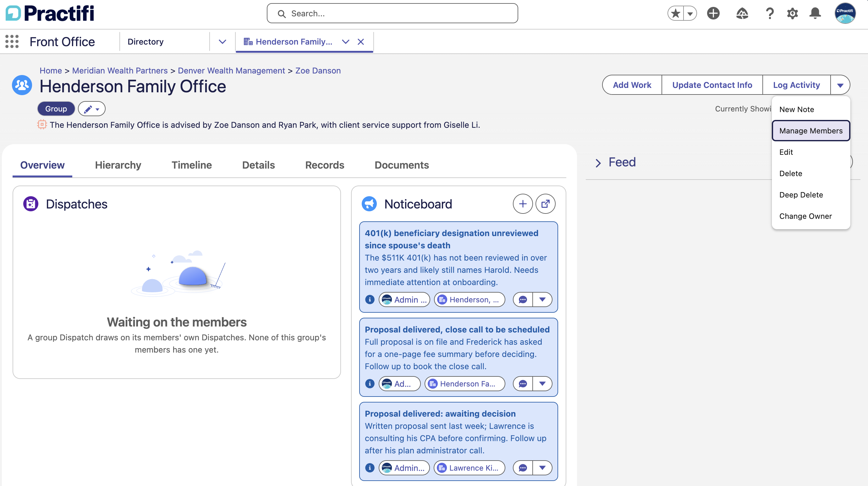The image size is (868, 486).
Task: Open actions dropdown for close call notice
Action: coord(542,384)
